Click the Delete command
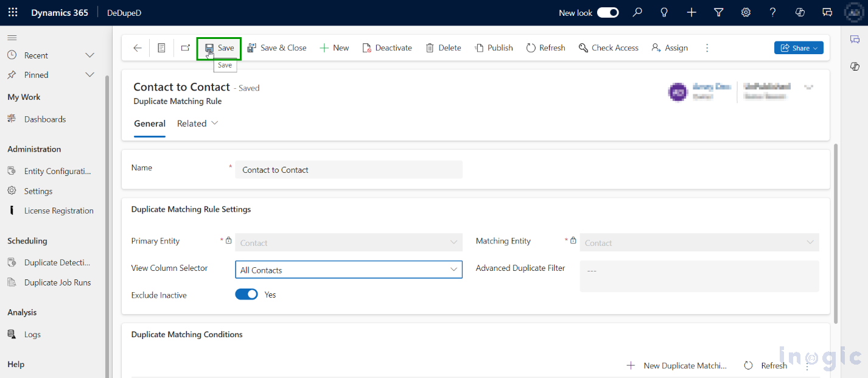The height and width of the screenshot is (378, 868). (x=443, y=48)
